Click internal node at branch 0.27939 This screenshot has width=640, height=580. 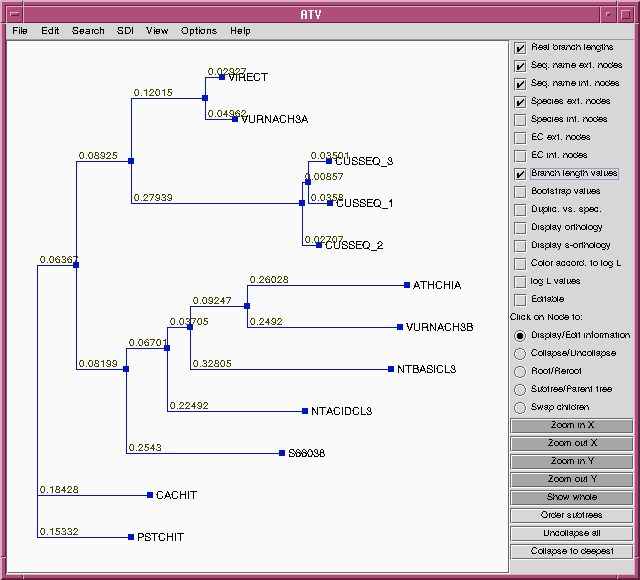pos(302,203)
